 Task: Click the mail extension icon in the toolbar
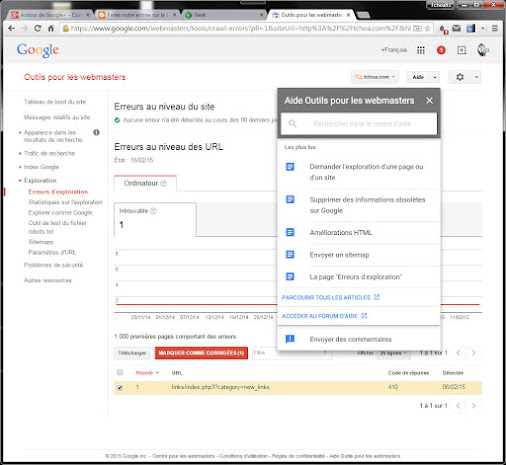(456, 28)
